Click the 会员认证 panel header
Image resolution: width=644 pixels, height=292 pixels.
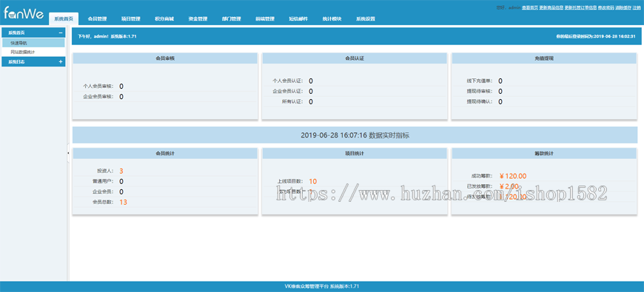pyautogui.click(x=355, y=58)
